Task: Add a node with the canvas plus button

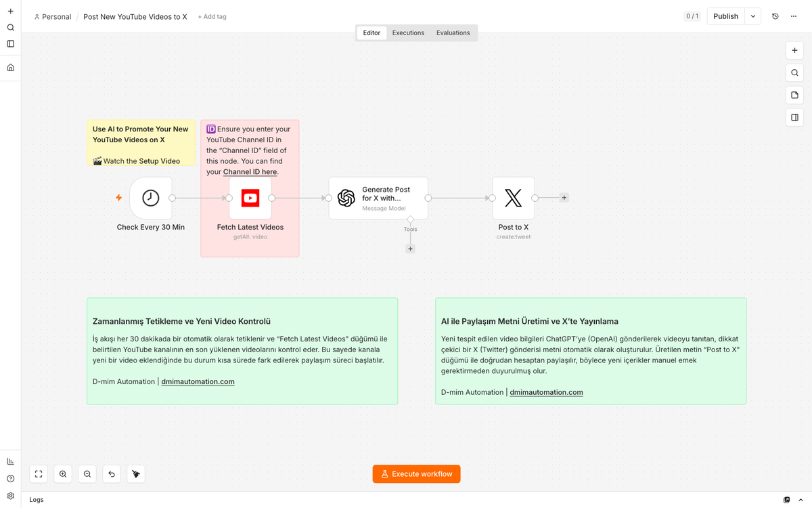Action: [x=795, y=51]
